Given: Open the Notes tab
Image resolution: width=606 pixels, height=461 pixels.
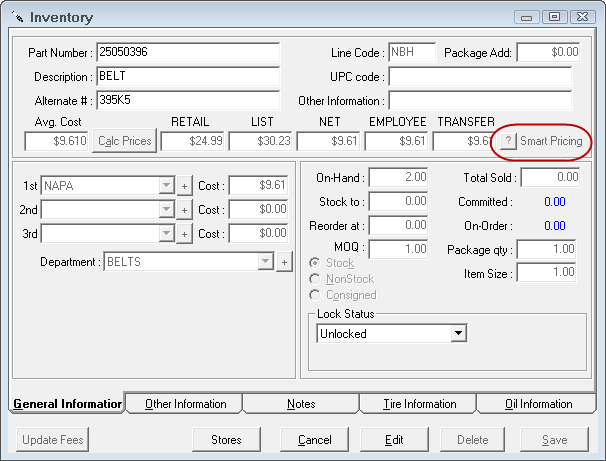Looking at the screenshot, I should pos(300,404).
